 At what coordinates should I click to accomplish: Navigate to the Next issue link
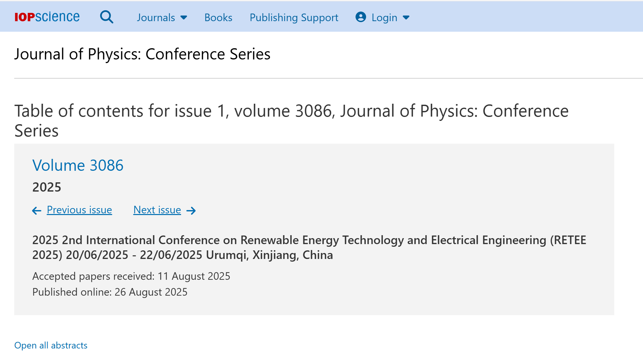click(157, 210)
